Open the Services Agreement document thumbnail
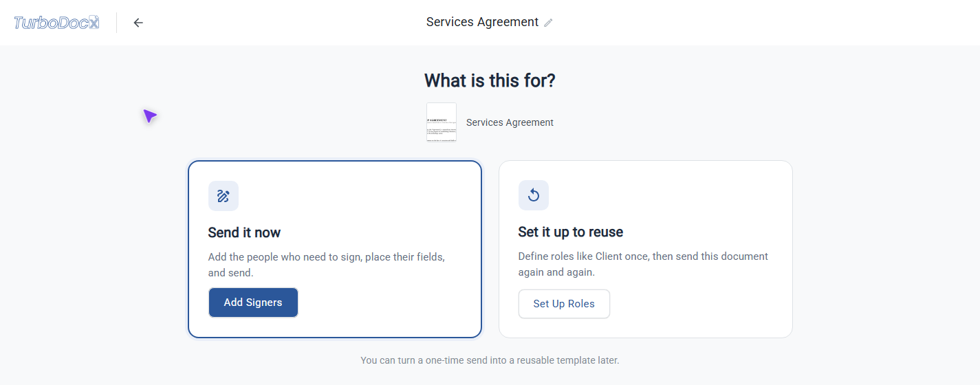980x385 pixels. pos(442,122)
